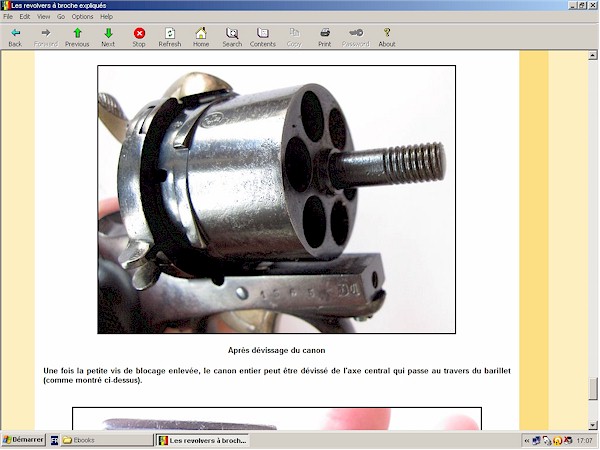Click the quick launch icon beside Démarrer
The height and width of the screenshot is (450, 600).
coord(54,440)
